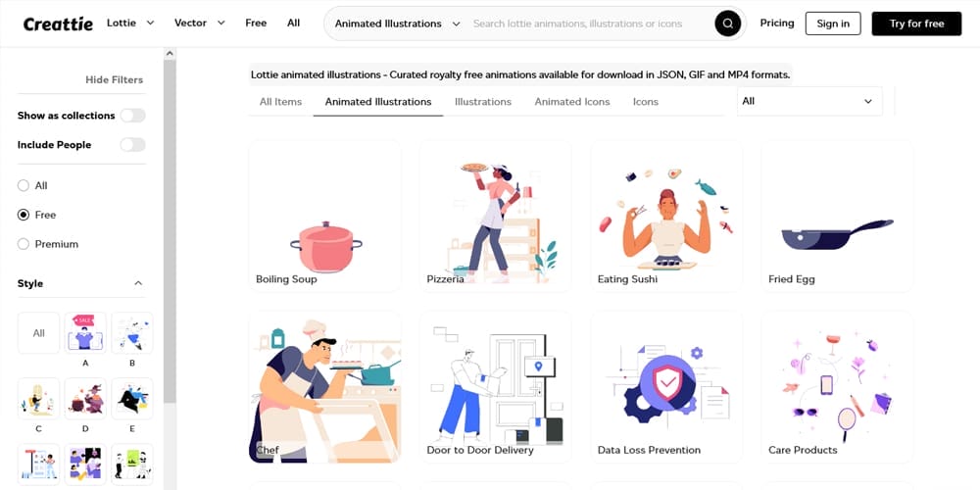Switch to the Illustrations tab

482,102
